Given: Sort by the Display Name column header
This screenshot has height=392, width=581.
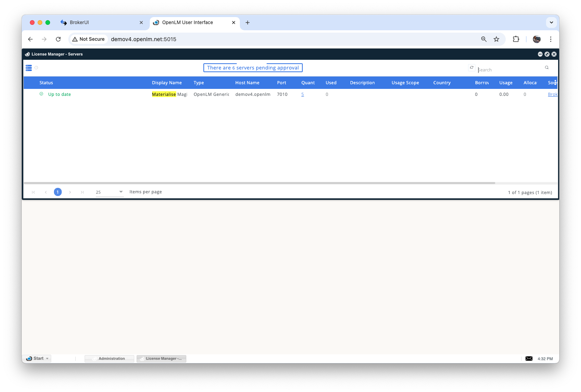Looking at the screenshot, I should pyautogui.click(x=166, y=83).
